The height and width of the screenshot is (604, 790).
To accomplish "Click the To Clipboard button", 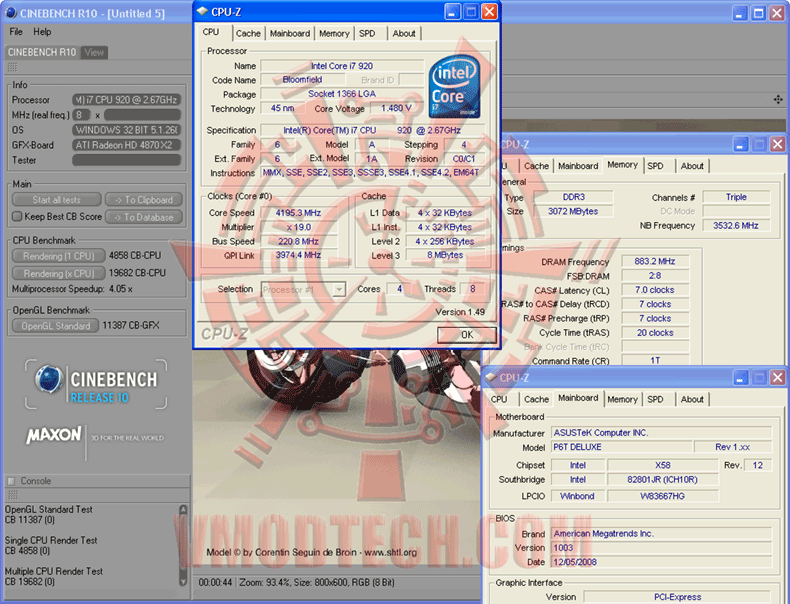I will pyautogui.click(x=144, y=200).
